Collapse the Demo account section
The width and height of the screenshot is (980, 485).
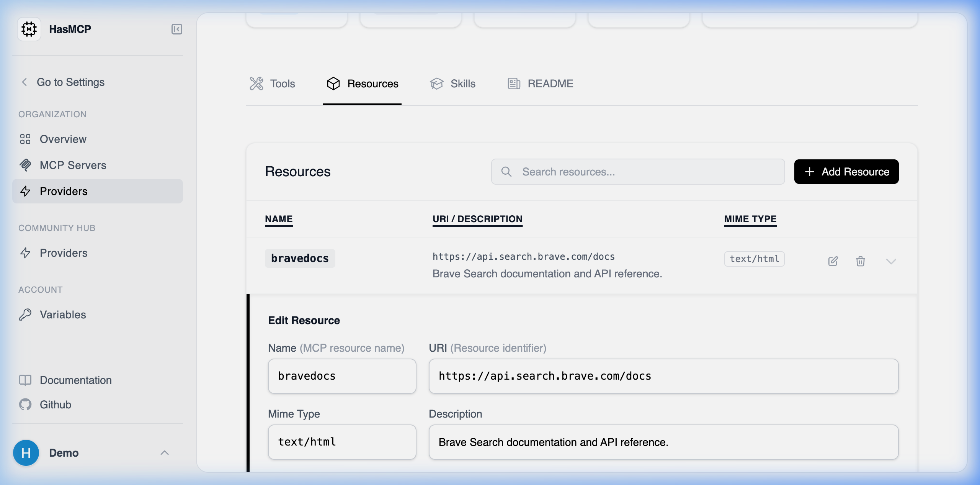(165, 453)
